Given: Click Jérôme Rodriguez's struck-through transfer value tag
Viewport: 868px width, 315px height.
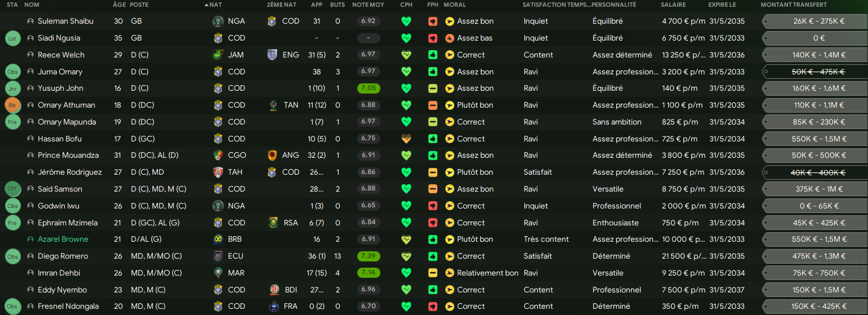Looking at the screenshot, I should click(x=813, y=172).
